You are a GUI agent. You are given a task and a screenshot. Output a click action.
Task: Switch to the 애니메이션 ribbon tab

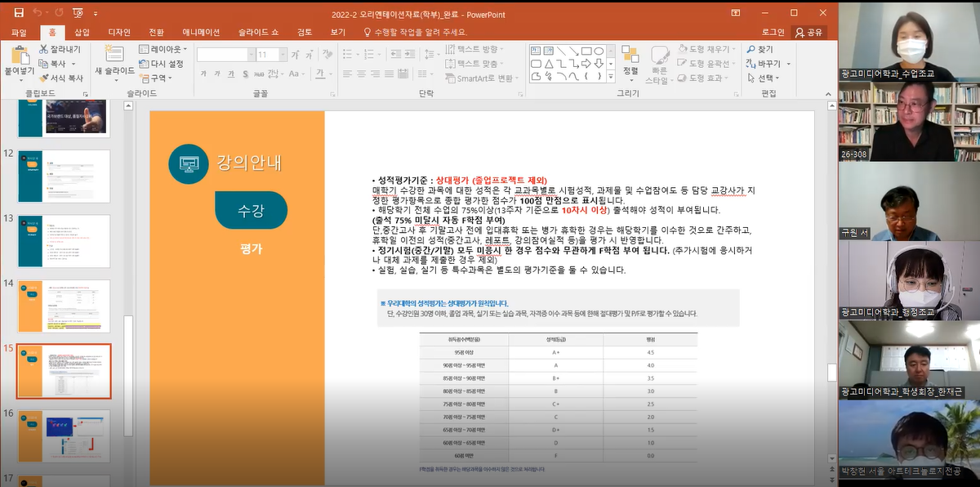(201, 33)
